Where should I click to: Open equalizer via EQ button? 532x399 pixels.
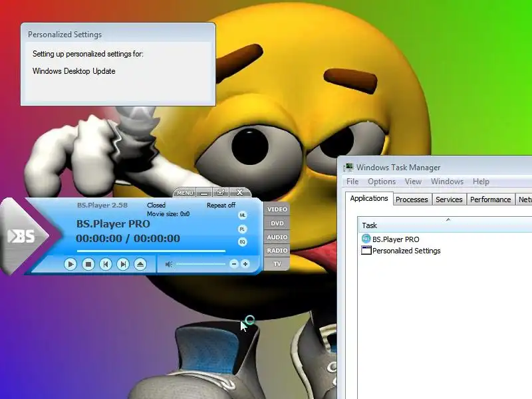click(x=242, y=242)
